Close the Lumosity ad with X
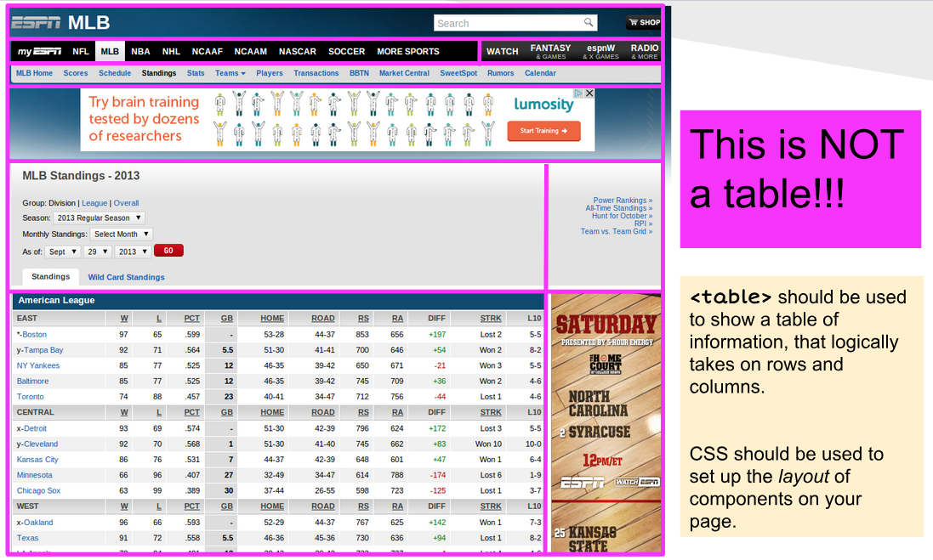The height and width of the screenshot is (560, 933). coord(589,93)
